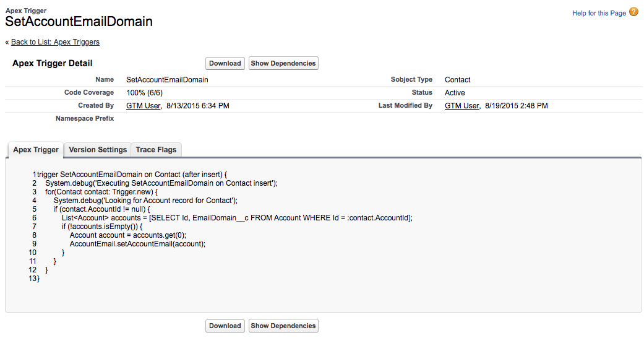
Task: Go back to the Apex Triggers list
Action: [x=55, y=42]
